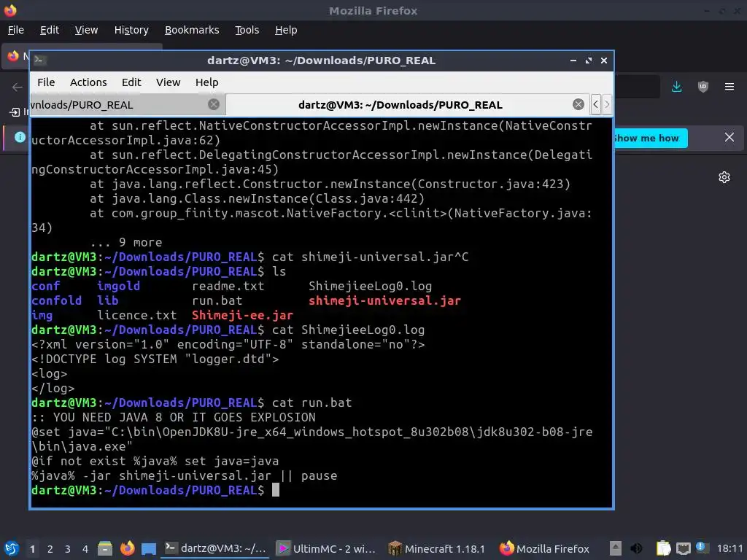Open the system start menu
The height and width of the screenshot is (560, 747).
pyautogui.click(x=11, y=548)
